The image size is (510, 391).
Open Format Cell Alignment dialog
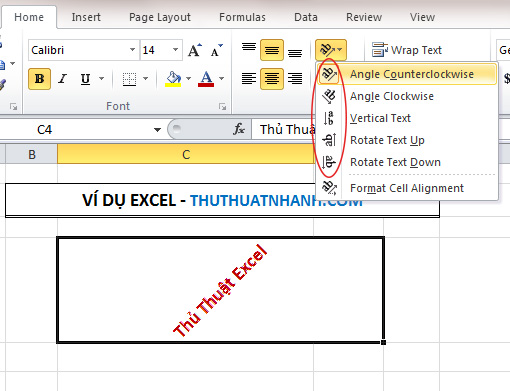click(x=407, y=188)
